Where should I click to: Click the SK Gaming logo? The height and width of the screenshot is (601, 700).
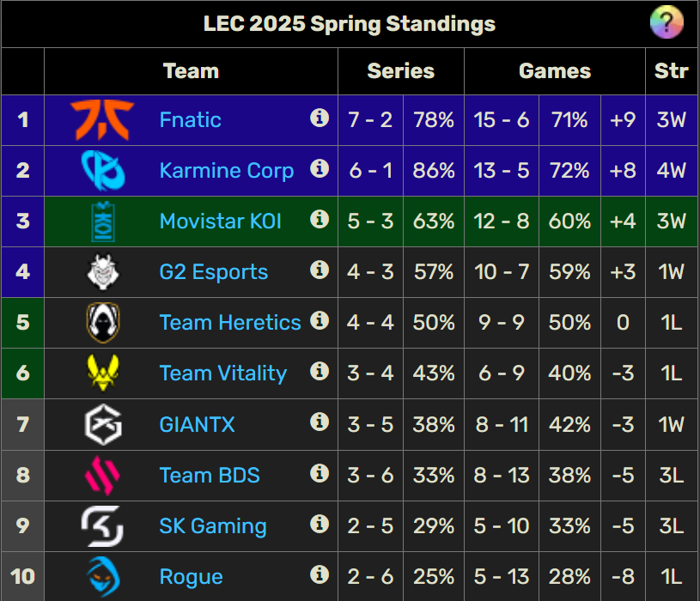(x=102, y=526)
